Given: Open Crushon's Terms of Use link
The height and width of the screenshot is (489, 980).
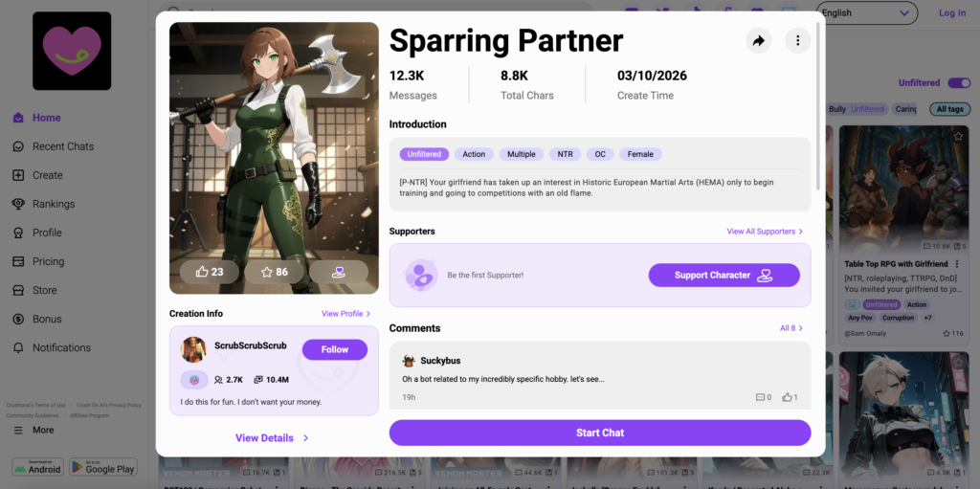Looking at the screenshot, I should click(x=35, y=405).
